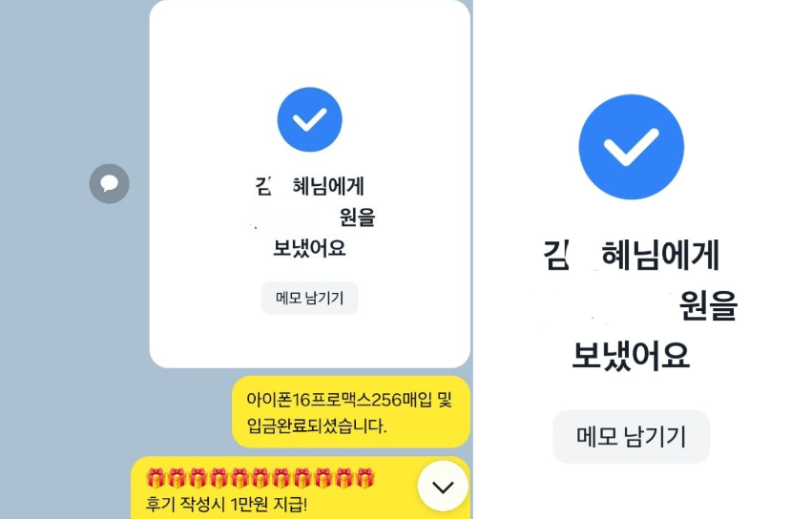Tap the large 메모 남기기 button on right
Image resolution: width=812 pixels, height=519 pixels.
point(632,437)
